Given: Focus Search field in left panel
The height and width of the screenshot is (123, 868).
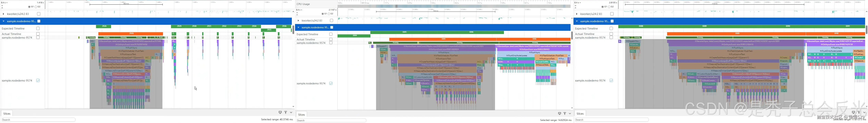Looking at the screenshot, I should click(x=38, y=120).
